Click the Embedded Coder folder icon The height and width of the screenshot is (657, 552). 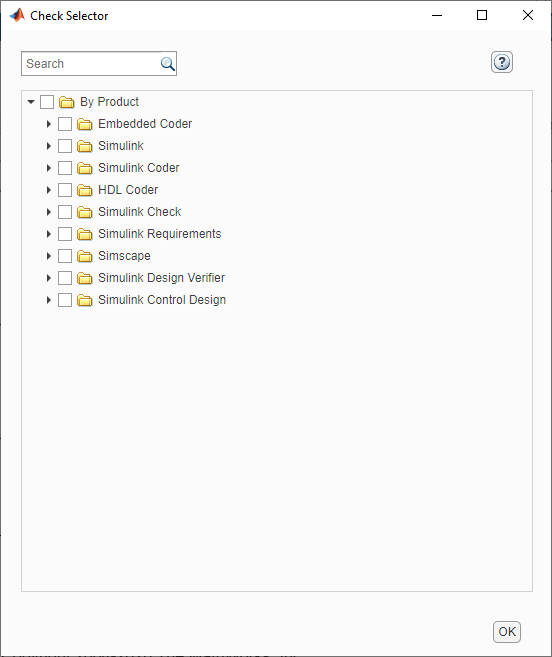point(85,124)
